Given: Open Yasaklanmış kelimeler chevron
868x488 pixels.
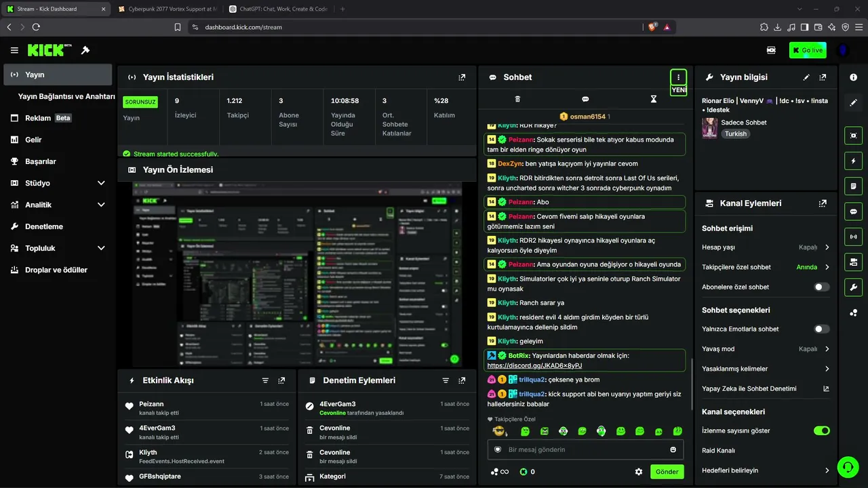Looking at the screenshot, I should [827, 369].
